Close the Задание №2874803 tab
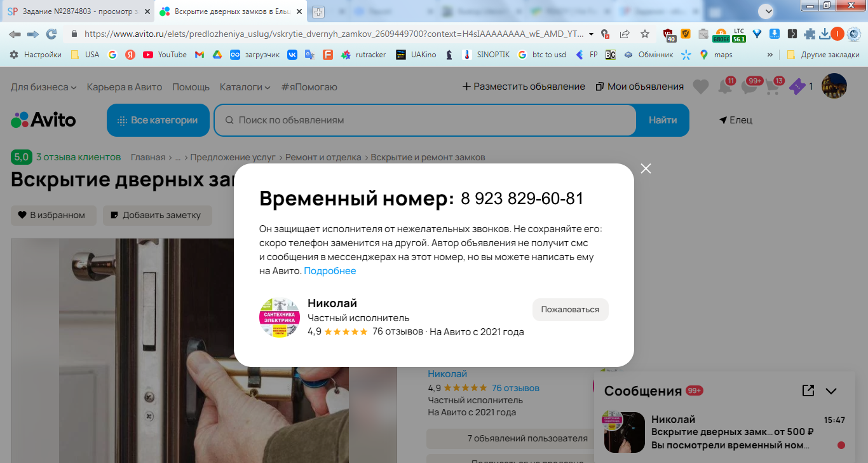 (x=147, y=11)
